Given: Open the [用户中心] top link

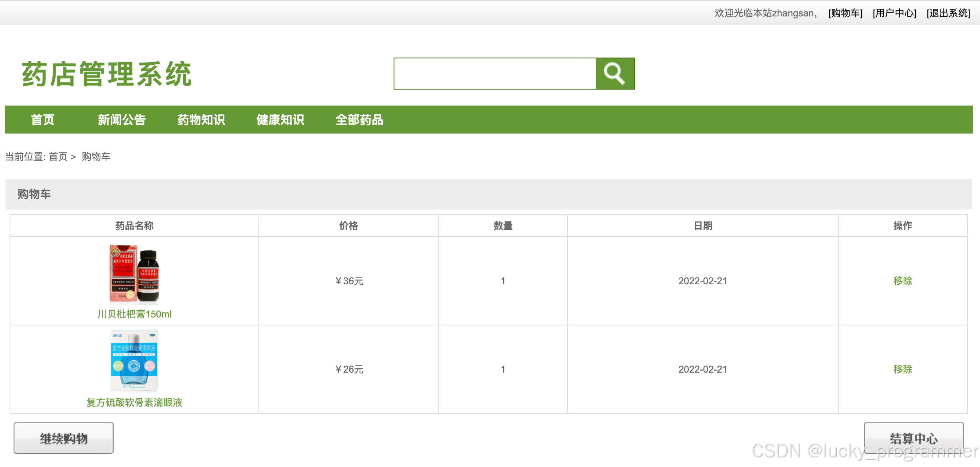Looking at the screenshot, I should [x=894, y=13].
